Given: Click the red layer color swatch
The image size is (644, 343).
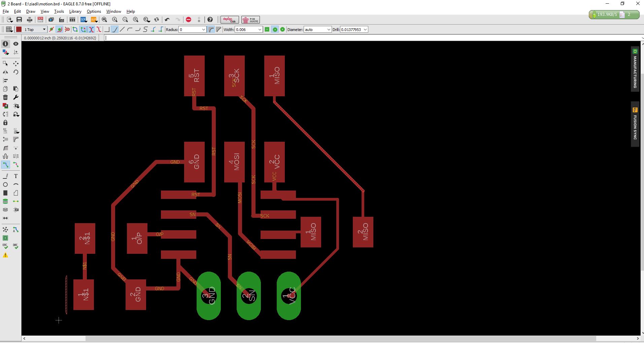Looking at the screenshot, I should pyautogui.click(x=19, y=29).
